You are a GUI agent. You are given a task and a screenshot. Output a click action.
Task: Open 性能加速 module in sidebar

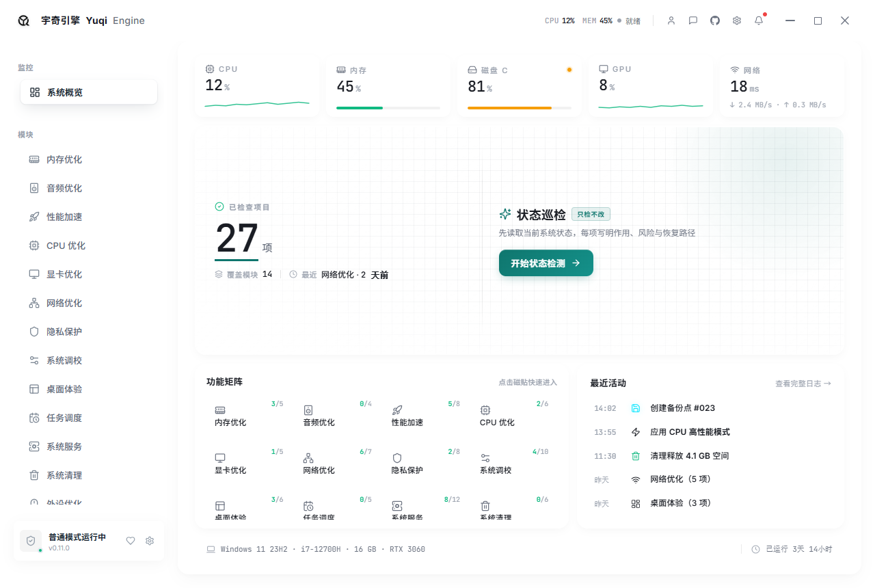click(89, 217)
